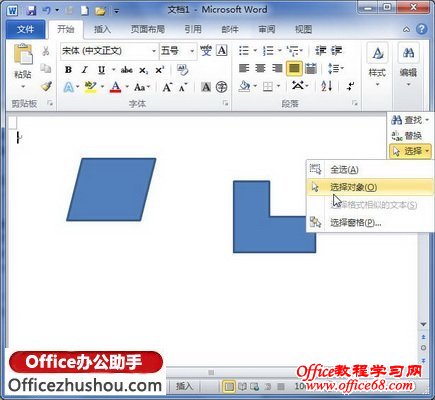Click print layout view button in status bar

[229, 386]
